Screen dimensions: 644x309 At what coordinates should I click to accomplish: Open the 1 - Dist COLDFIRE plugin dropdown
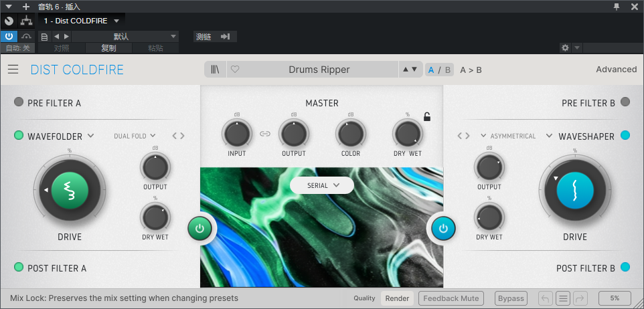(x=82, y=21)
